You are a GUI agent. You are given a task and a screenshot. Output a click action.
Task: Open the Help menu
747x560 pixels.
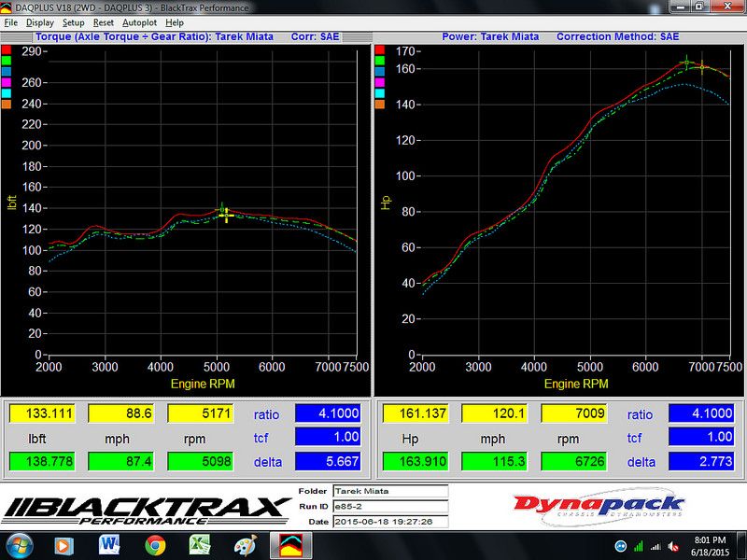coord(175,22)
